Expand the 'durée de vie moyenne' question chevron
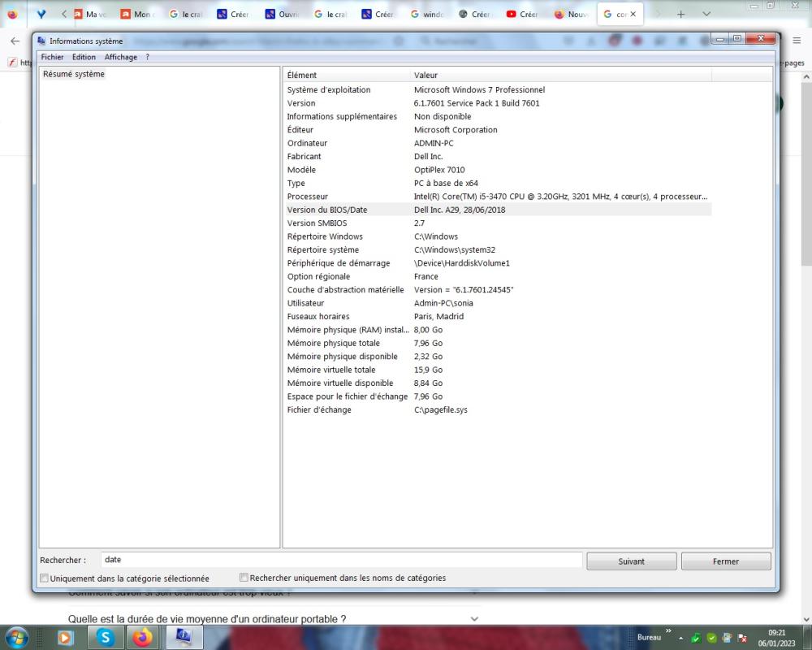812x650 pixels. (x=474, y=619)
